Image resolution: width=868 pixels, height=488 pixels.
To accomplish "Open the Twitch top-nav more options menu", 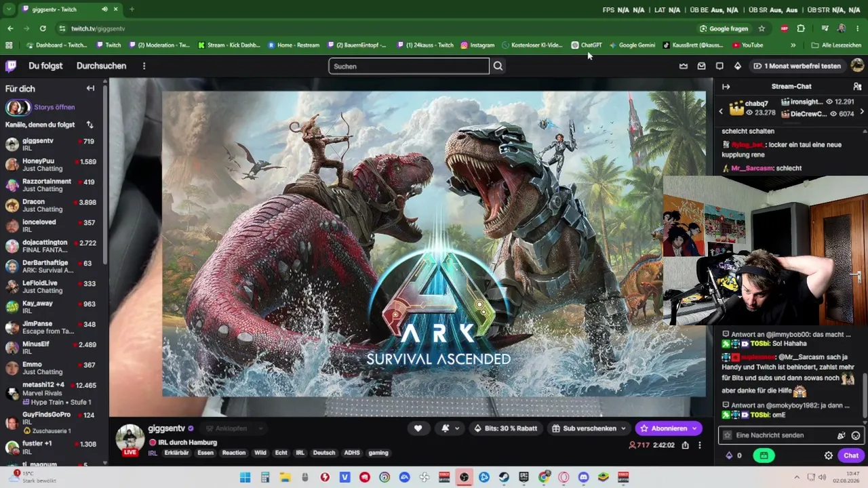I will point(144,66).
